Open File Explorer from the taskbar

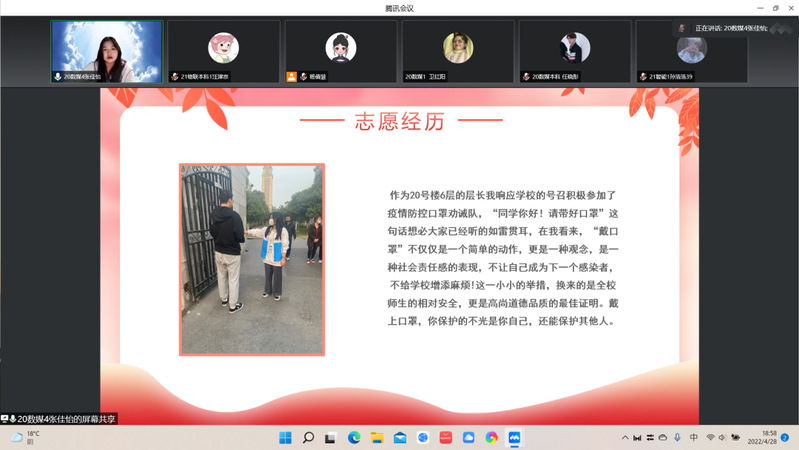[x=377, y=437]
